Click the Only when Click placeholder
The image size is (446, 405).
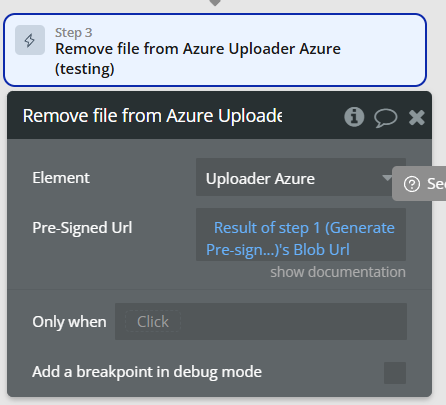pos(153,322)
